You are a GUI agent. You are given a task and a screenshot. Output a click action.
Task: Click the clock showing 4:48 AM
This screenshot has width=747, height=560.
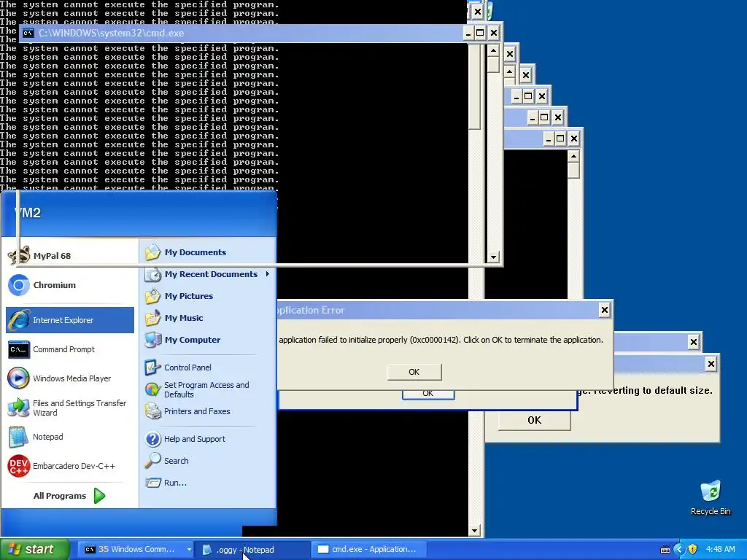720,549
